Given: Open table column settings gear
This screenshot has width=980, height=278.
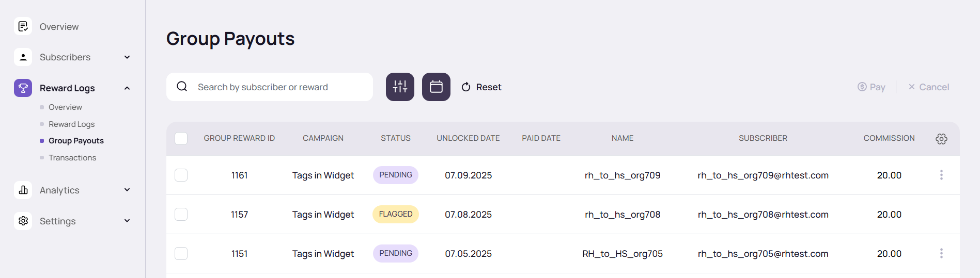Looking at the screenshot, I should [x=941, y=139].
